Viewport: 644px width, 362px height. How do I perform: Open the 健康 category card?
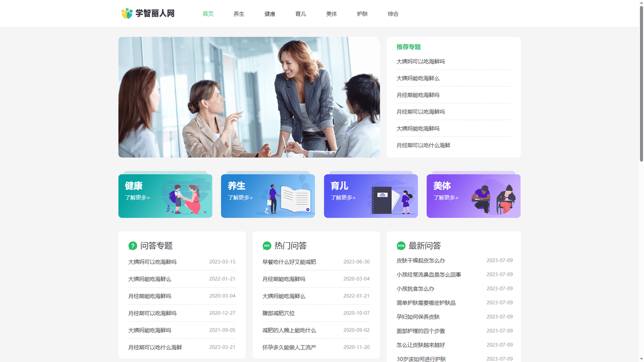coord(165,196)
